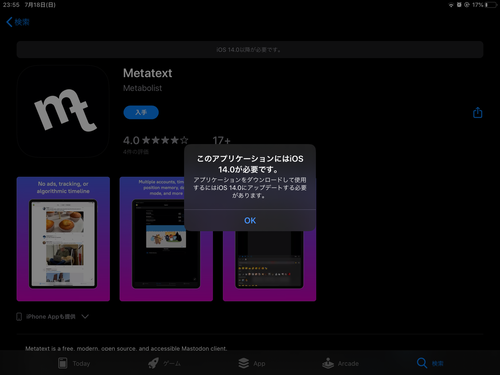The image size is (500, 375).
Task: Tap the battery 17% indicator
Action: (x=485, y=5)
